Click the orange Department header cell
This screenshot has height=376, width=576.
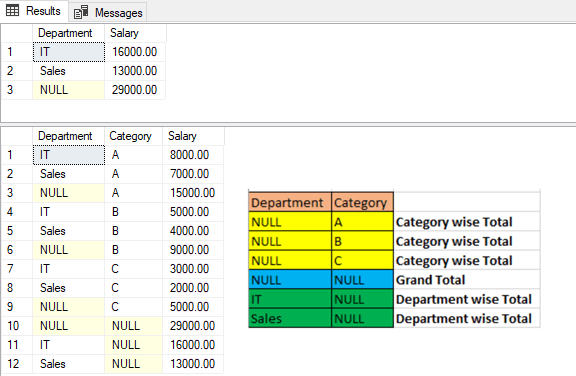point(290,202)
